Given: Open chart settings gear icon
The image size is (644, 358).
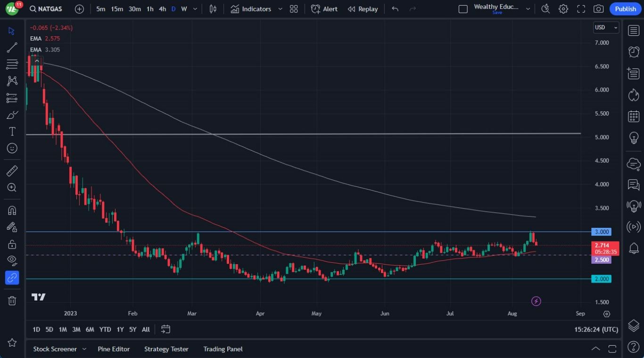Looking at the screenshot, I should 563,9.
